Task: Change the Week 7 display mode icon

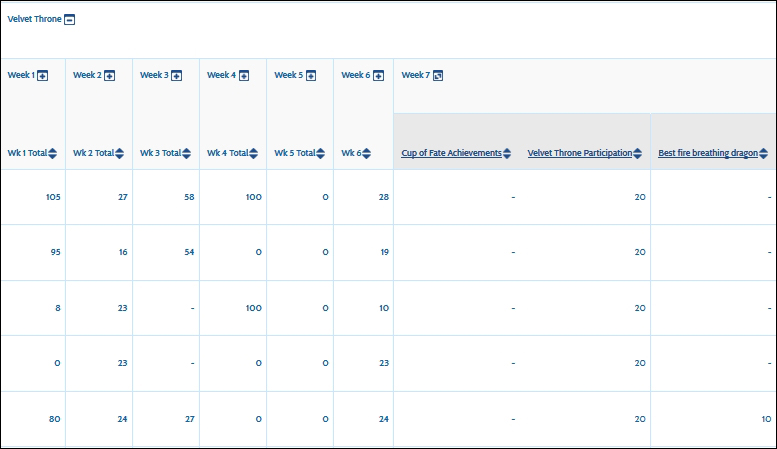Action: [438, 76]
